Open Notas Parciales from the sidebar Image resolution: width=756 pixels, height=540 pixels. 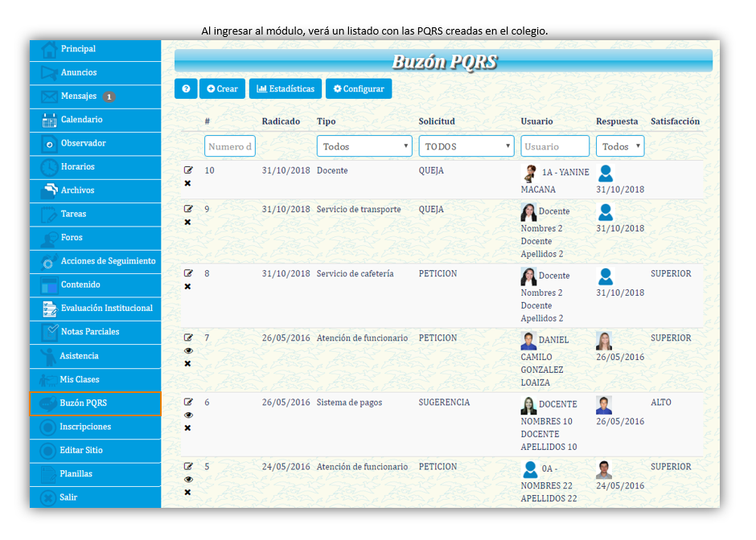(x=95, y=333)
